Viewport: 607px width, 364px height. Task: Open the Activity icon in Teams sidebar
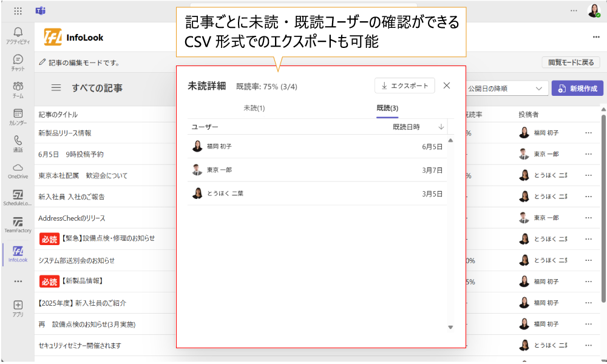point(18,35)
